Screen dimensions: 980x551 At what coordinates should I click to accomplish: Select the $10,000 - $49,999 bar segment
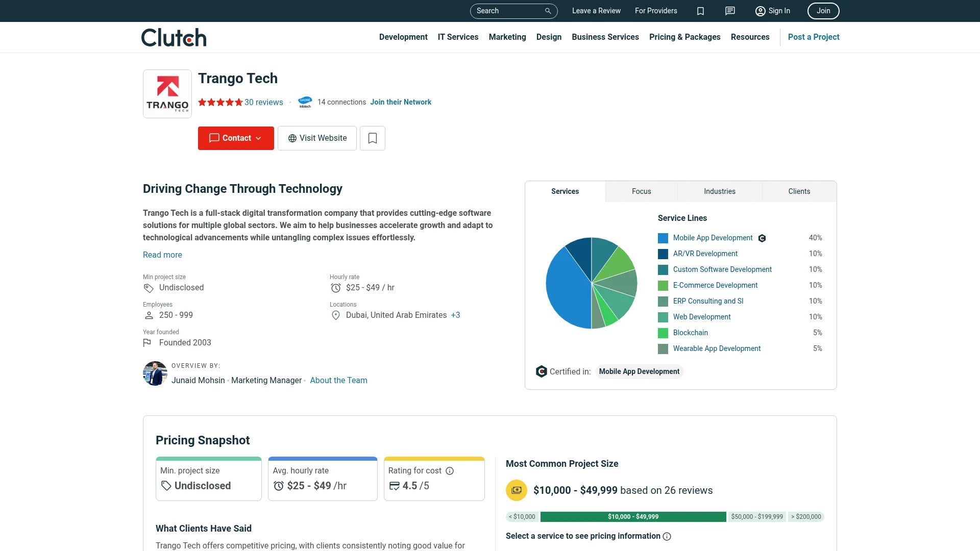[633, 517]
